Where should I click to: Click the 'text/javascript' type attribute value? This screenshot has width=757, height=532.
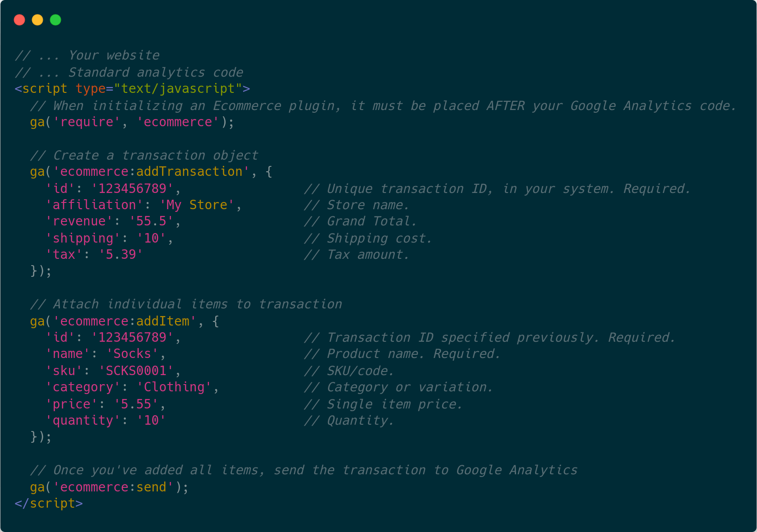pos(178,89)
